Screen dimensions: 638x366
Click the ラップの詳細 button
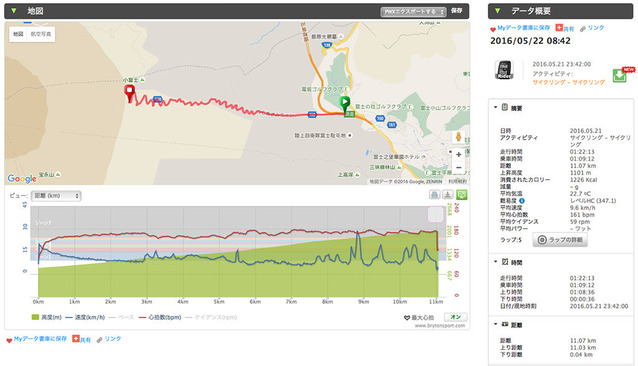560,240
